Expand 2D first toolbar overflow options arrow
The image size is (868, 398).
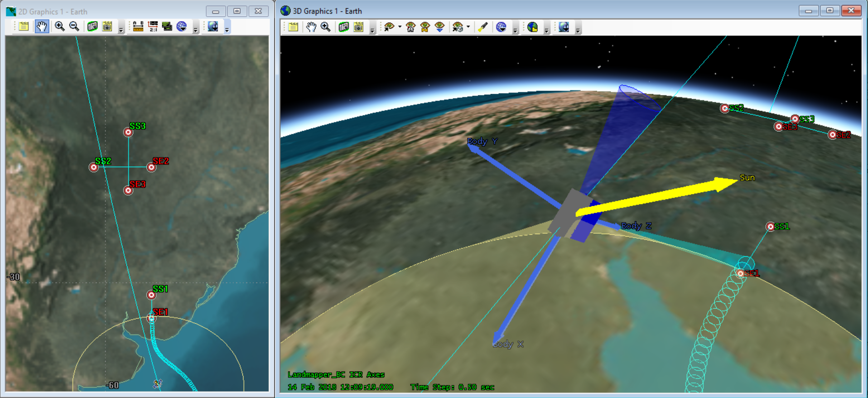pos(121,29)
